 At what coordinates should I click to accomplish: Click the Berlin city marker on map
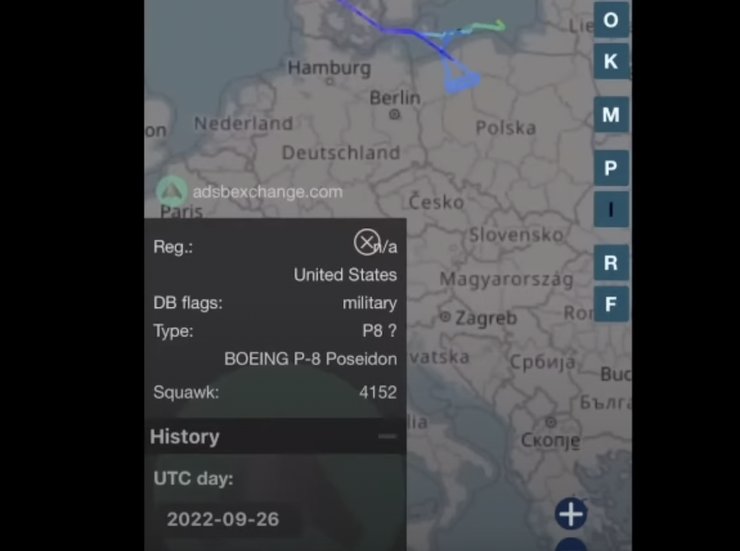pyautogui.click(x=395, y=114)
